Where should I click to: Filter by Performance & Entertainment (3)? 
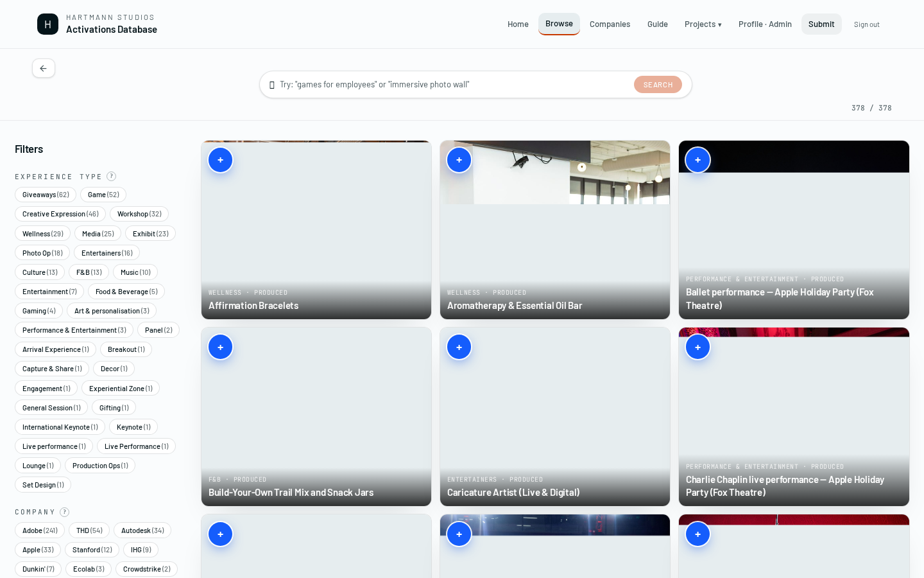click(x=74, y=330)
